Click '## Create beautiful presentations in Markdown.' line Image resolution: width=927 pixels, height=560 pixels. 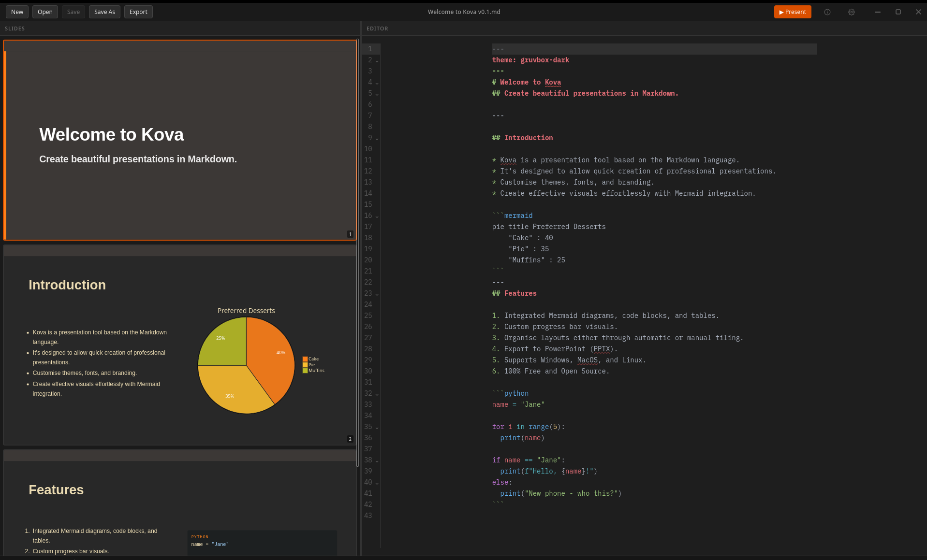(x=585, y=93)
